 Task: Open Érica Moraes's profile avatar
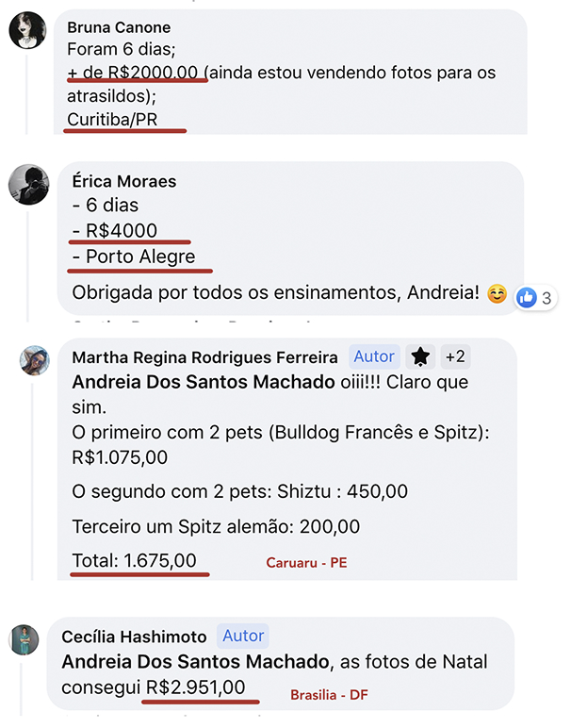(28, 184)
